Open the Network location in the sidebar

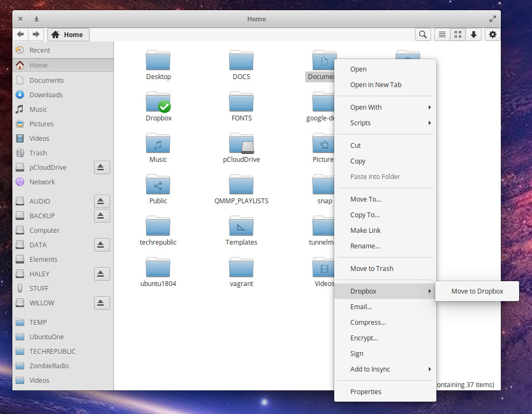click(x=42, y=182)
